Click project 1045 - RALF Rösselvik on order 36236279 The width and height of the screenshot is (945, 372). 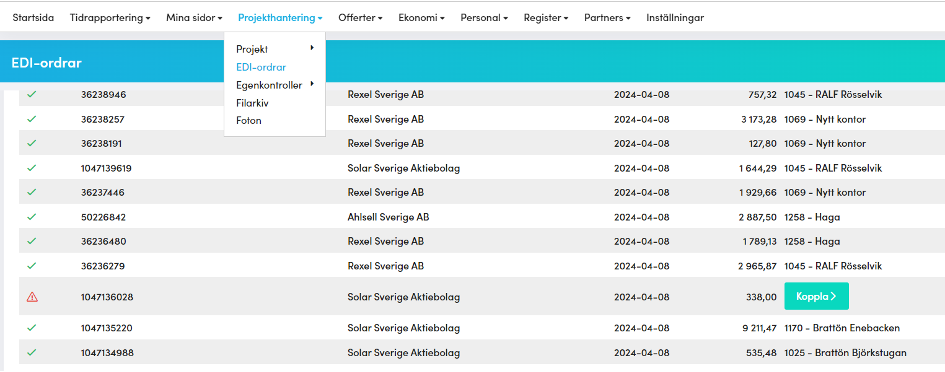coord(833,266)
